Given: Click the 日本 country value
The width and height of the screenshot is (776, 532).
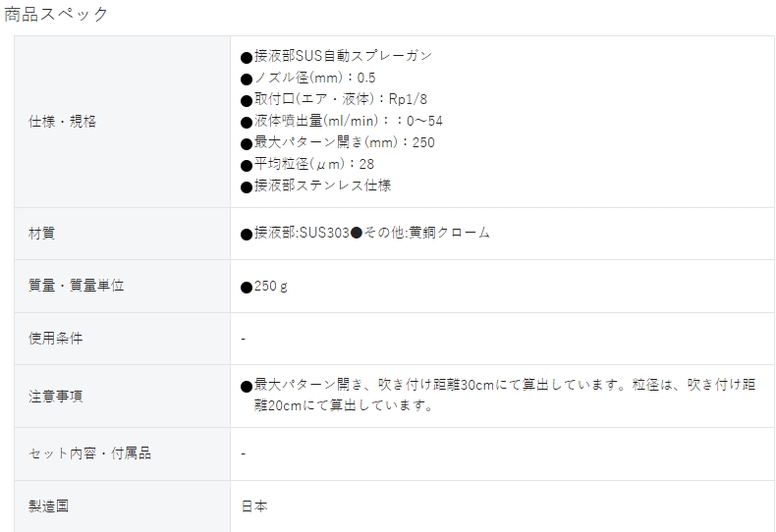Looking at the screenshot, I should [x=254, y=506].
